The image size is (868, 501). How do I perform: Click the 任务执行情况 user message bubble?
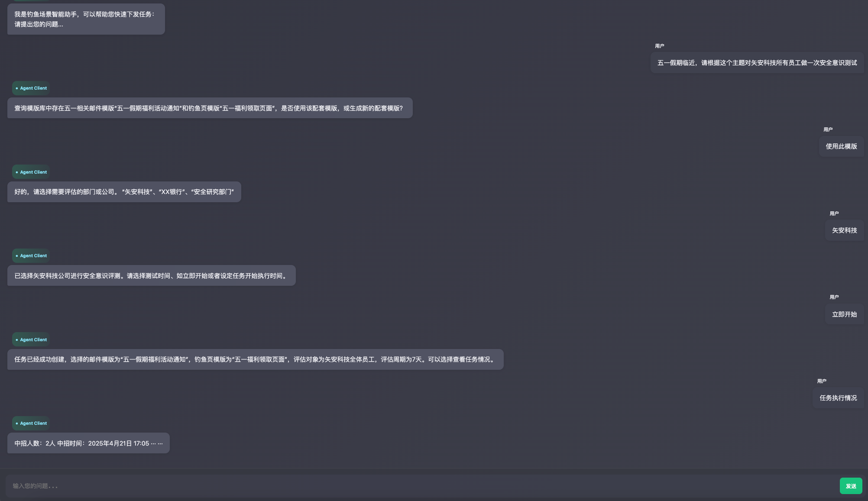tap(838, 398)
